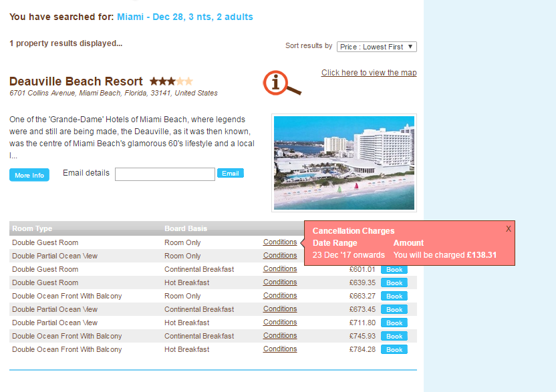
Task: Open Conditions for the £745.93 room
Action: 280,336
